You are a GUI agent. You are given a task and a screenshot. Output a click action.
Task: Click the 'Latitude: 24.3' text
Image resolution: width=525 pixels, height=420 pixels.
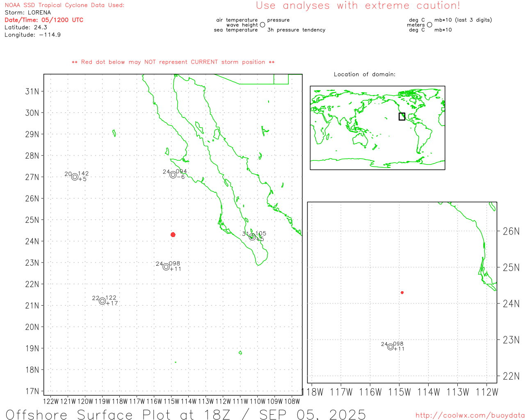[x=26, y=27]
